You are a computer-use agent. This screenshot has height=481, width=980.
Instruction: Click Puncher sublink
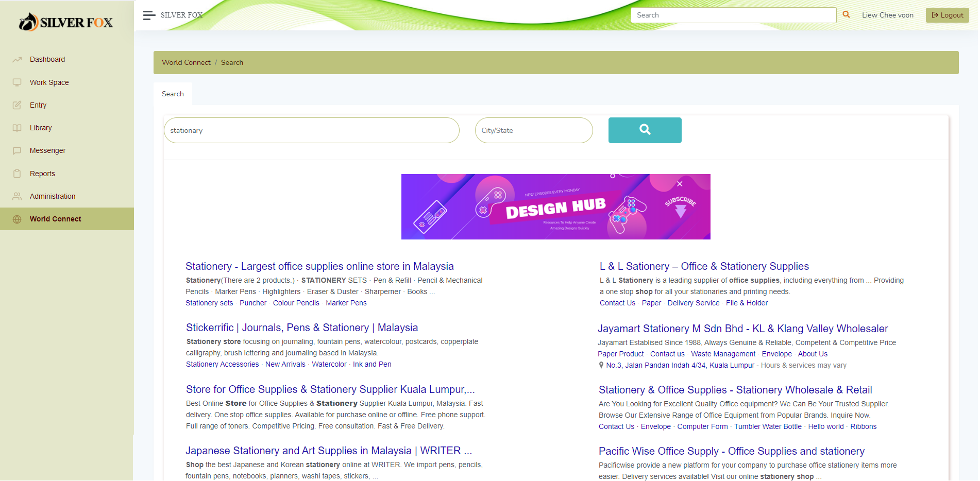253,303
